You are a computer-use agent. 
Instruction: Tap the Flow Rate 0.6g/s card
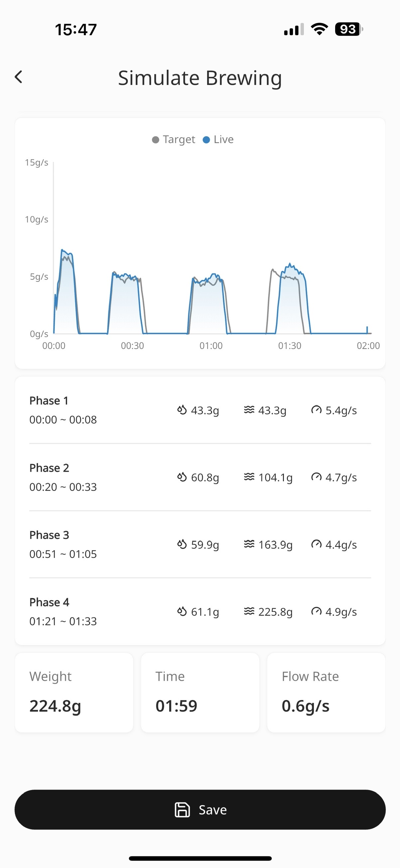coord(326,692)
